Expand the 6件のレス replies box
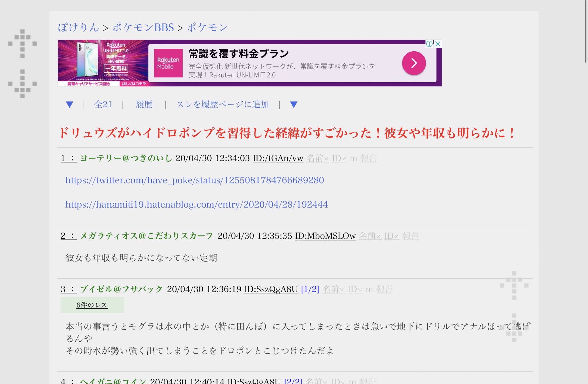 [92, 305]
